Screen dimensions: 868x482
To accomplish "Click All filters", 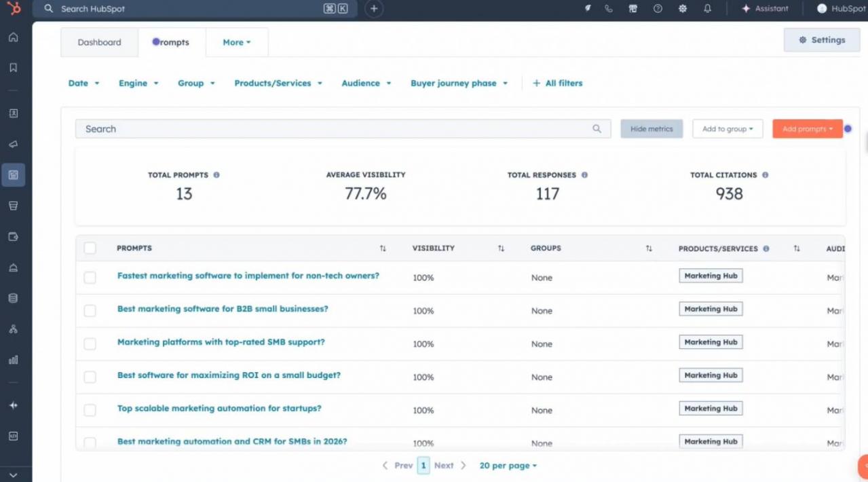I will (557, 83).
